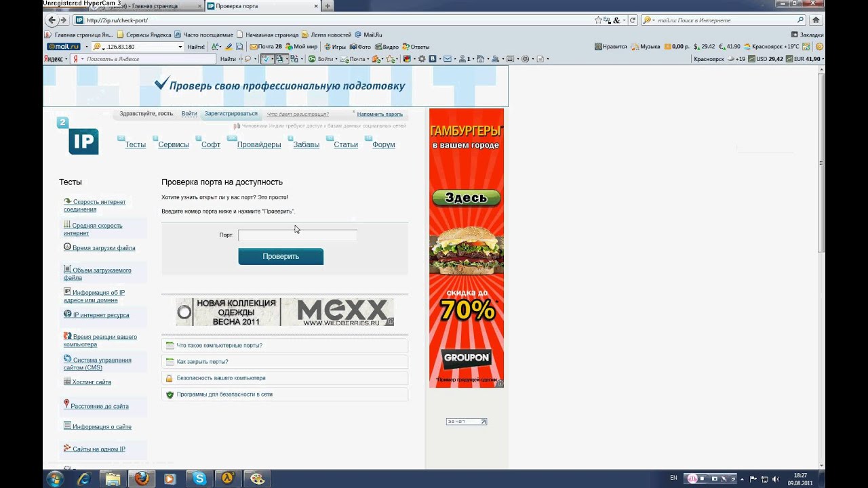The width and height of the screenshot is (868, 488).
Task: Open the browser home page icon
Action: coord(816,20)
